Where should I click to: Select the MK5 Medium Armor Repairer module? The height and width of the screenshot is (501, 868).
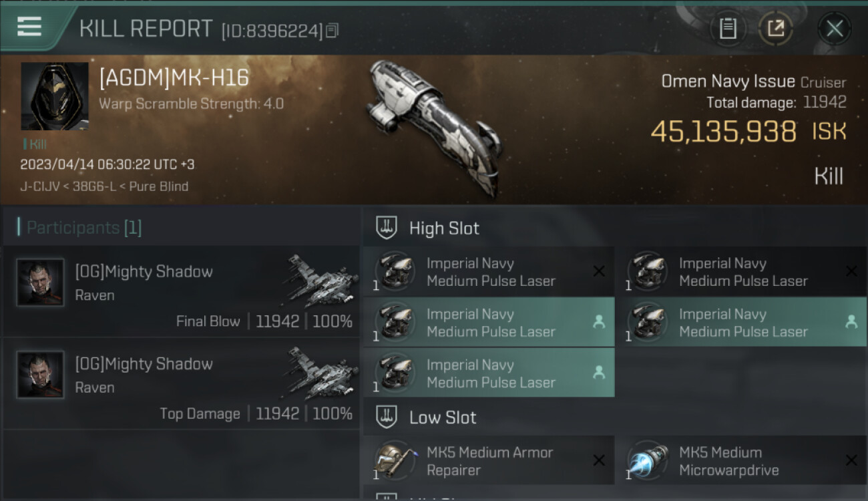(489, 460)
